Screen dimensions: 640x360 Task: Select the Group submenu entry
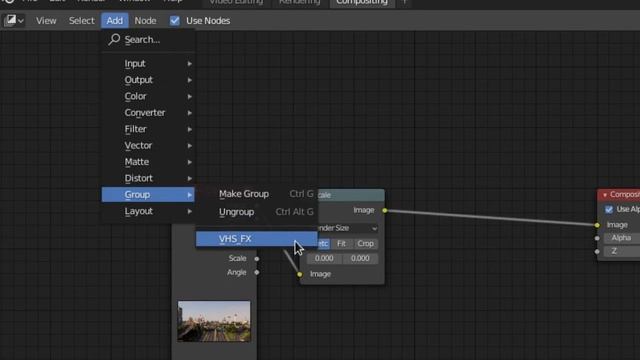point(148,195)
